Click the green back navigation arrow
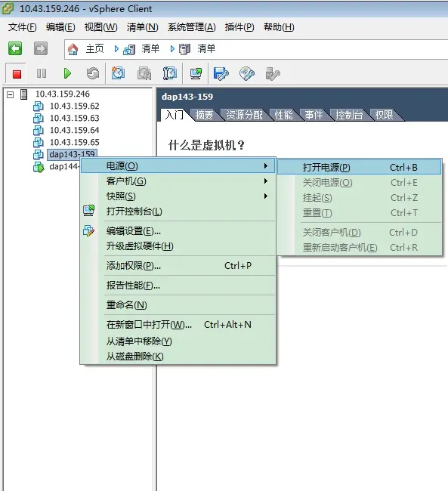Image resolution: width=448 pixels, height=491 pixels. point(15,48)
